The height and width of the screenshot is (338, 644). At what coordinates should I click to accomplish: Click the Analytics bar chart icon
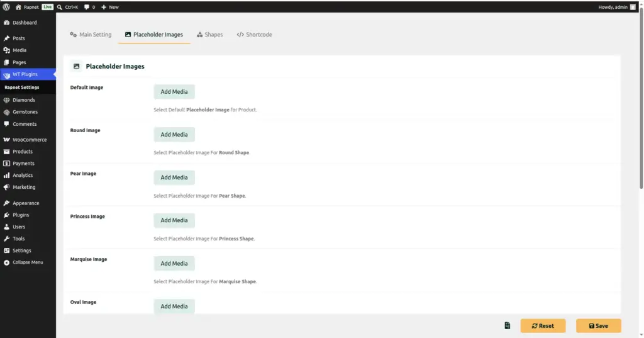coord(6,175)
